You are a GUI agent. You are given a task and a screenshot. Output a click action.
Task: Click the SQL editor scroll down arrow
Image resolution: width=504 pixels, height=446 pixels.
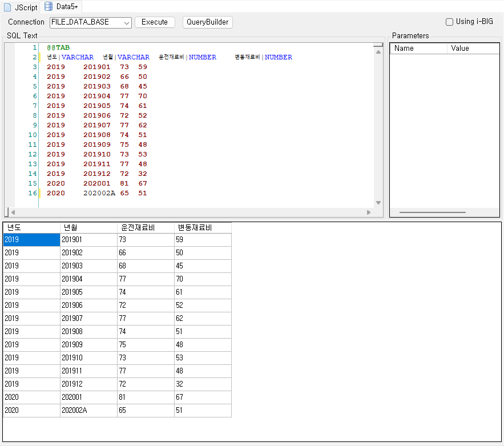tap(378, 203)
